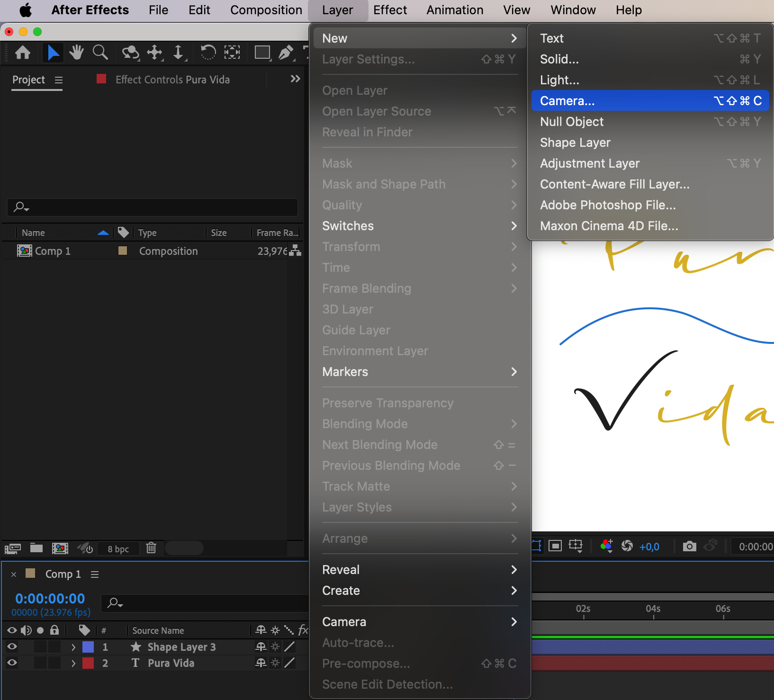Select the Orbit camera tool
This screenshot has width=774, height=700.
coord(130,52)
